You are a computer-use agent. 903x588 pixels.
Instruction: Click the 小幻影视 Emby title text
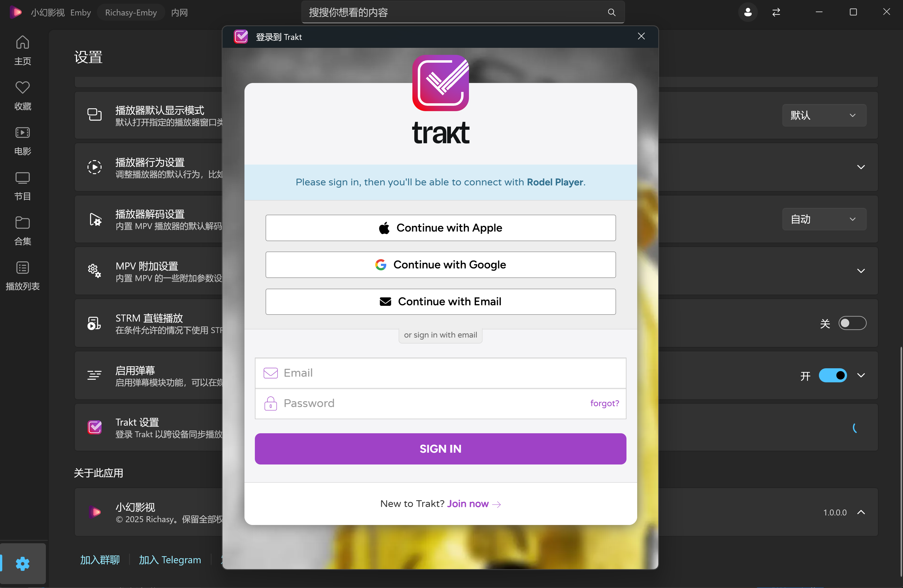[61, 12]
